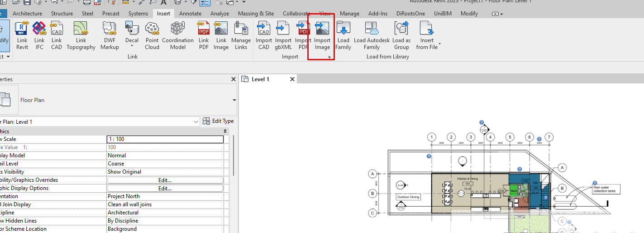Open the Coordination Model tool
Image resolution: width=644 pixels, height=233 pixels.
click(x=178, y=35)
